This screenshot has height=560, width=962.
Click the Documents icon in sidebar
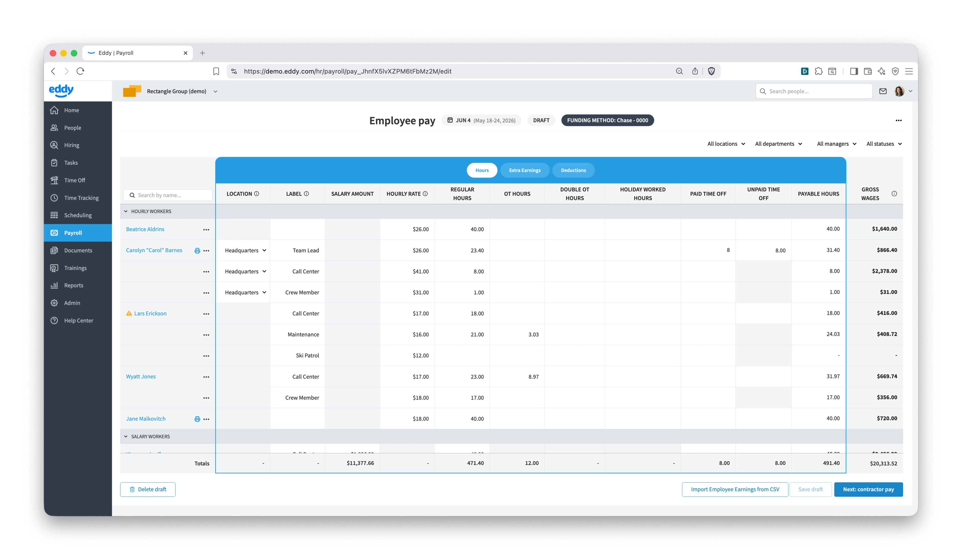pyautogui.click(x=54, y=250)
